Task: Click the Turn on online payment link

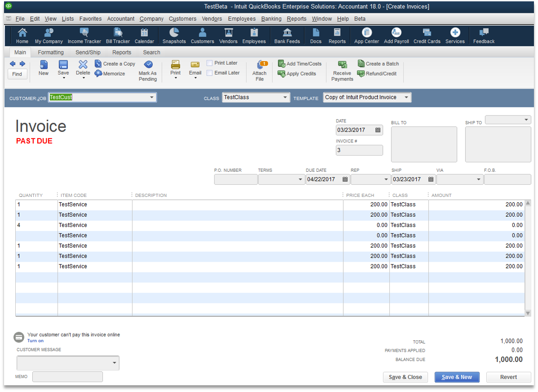Action: click(36, 341)
